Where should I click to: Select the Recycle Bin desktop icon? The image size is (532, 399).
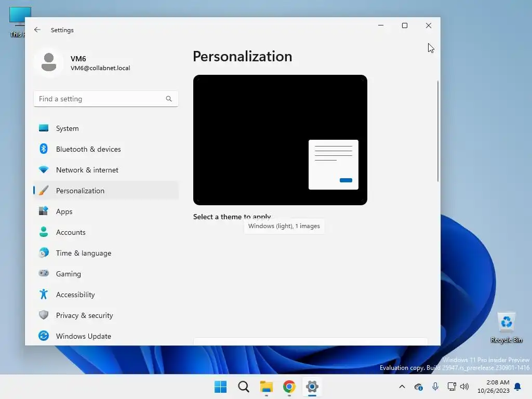506,327
